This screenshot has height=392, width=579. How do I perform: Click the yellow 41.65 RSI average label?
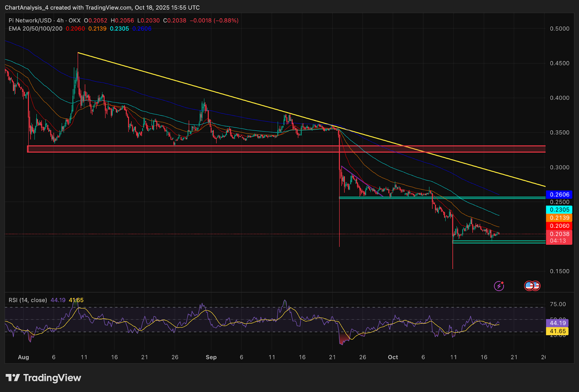[x=558, y=331]
